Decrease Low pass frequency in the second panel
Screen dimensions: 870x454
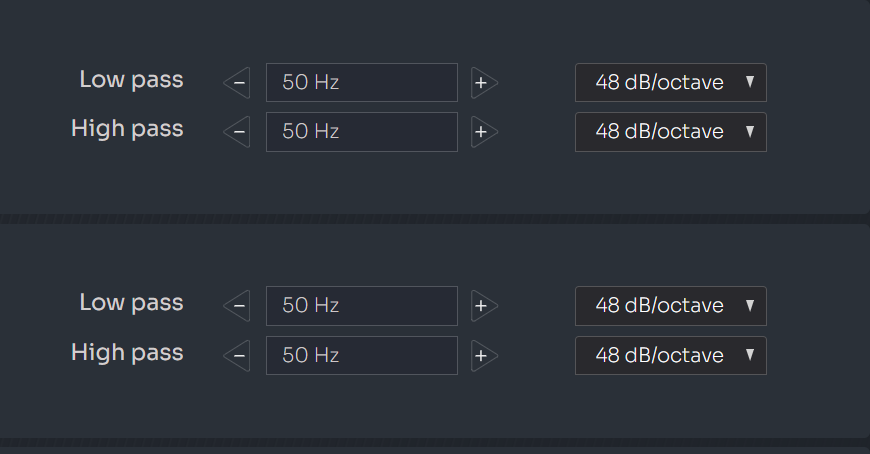coord(238,306)
